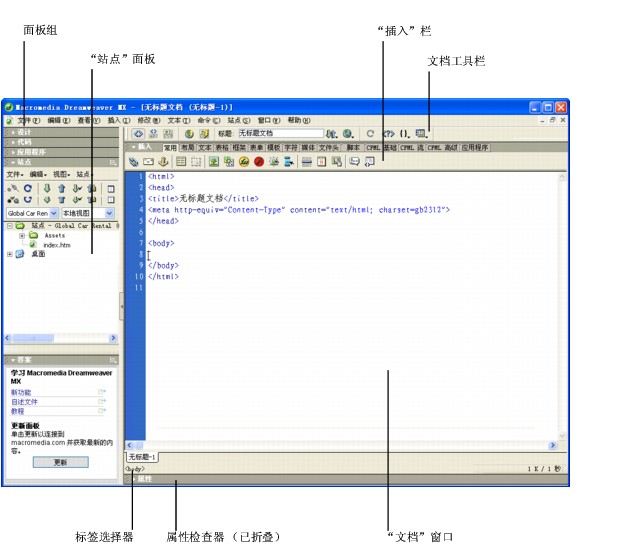This screenshot has height=552, width=624.
Task: Open the 命令 menu in menu bar
Action: pos(209,120)
